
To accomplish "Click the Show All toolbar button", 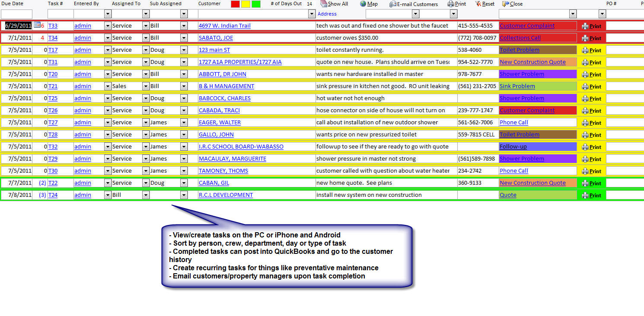I will (324, 4).
